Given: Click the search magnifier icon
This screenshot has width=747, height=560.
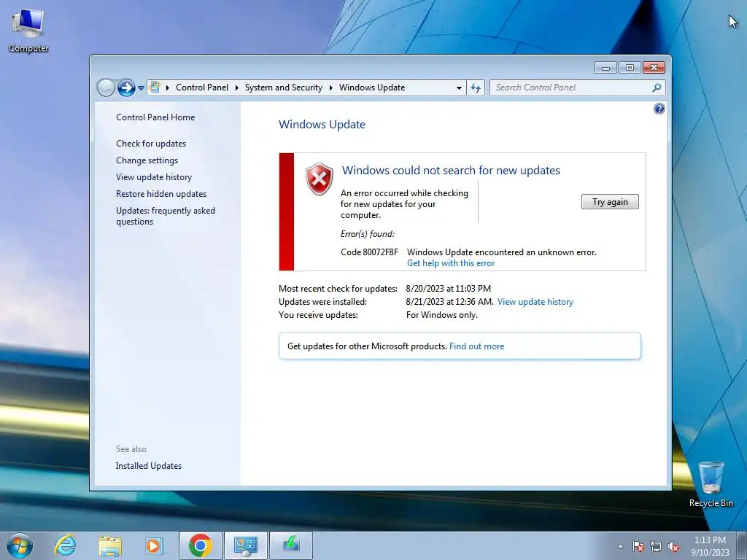Looking at the screenshot, I should coord(657,87).
